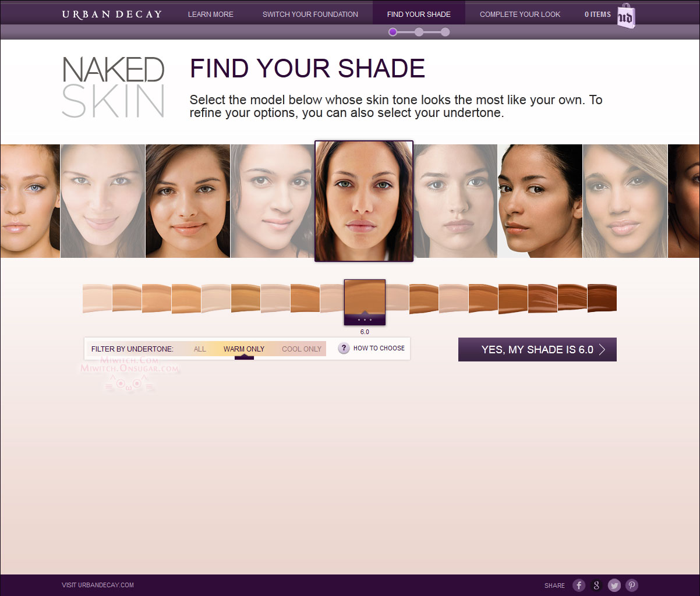Share via Google Plus icon
Screen dimensions: 700x596
pyautogui.click(x=596, y=586)
